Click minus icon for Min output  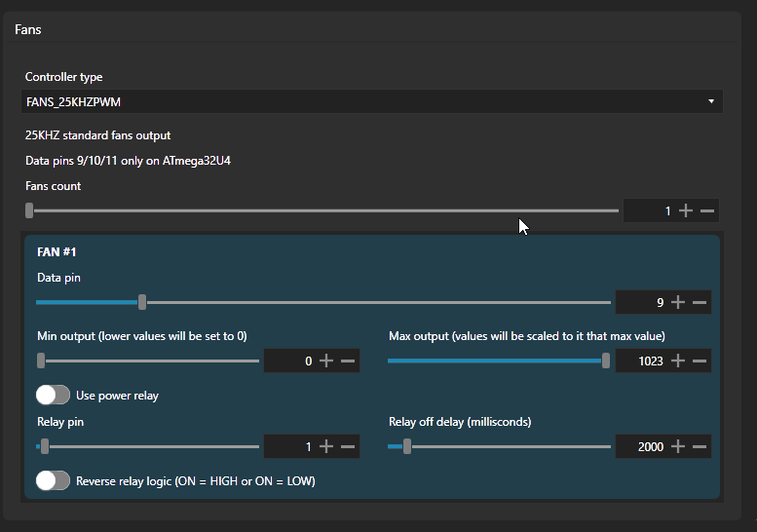coord(348,361)
